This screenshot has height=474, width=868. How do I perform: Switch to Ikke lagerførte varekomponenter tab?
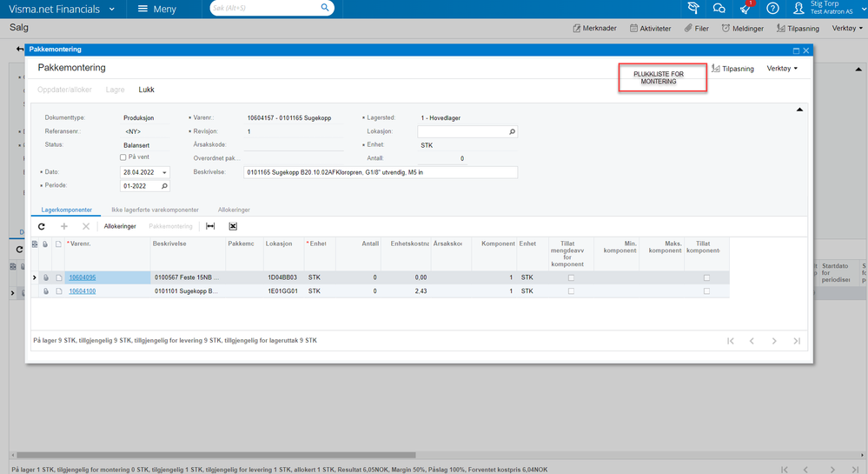click(155, 210)
